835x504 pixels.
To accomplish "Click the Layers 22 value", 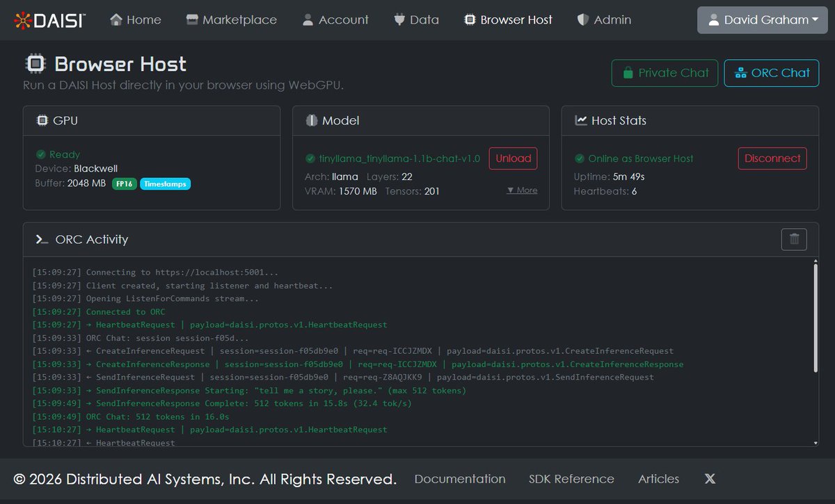I will (x=407, y=177).
